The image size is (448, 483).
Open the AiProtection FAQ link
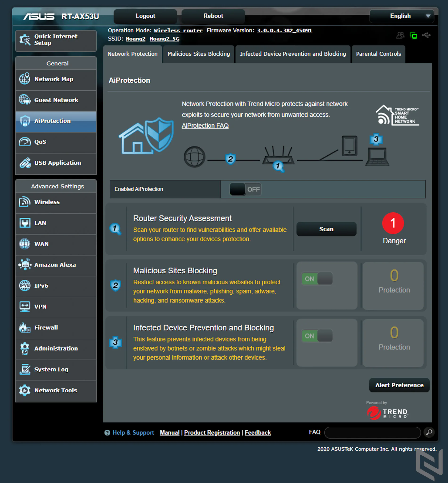point(205,126)
